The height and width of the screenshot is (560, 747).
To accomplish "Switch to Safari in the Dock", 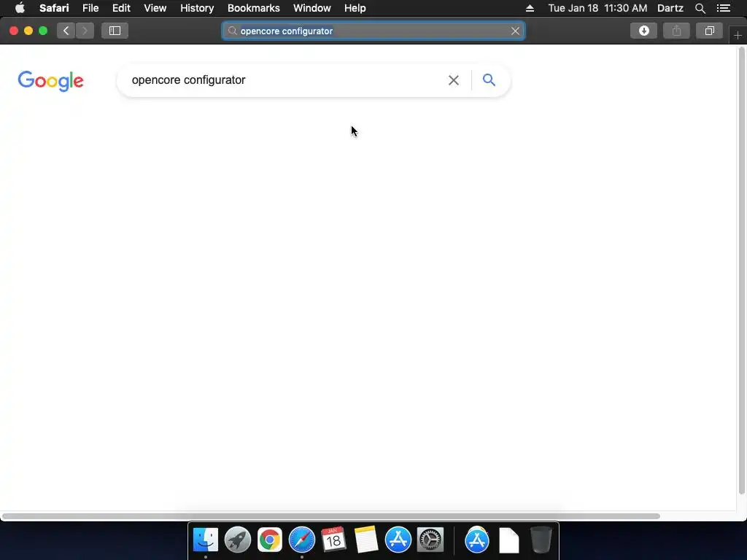I will coord(301,540).
